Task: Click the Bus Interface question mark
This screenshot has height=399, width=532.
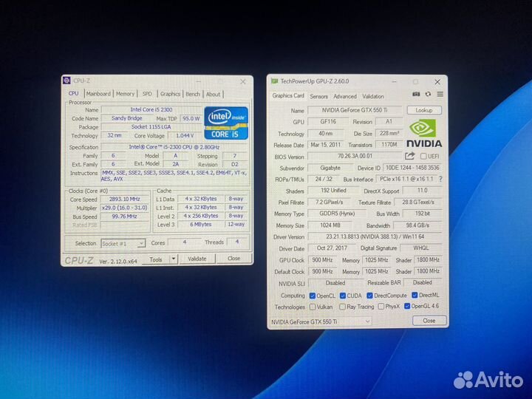Action: click(440, 179)
